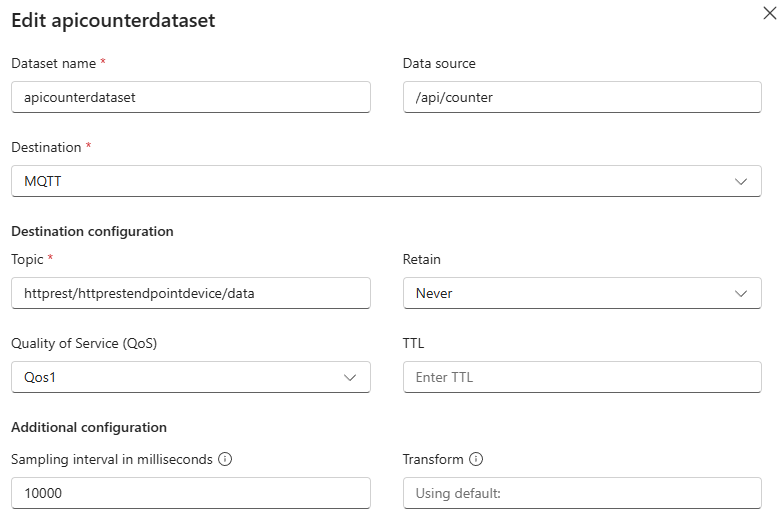
Task: Click the Enter TTL input box
Action: coord(582,378)
